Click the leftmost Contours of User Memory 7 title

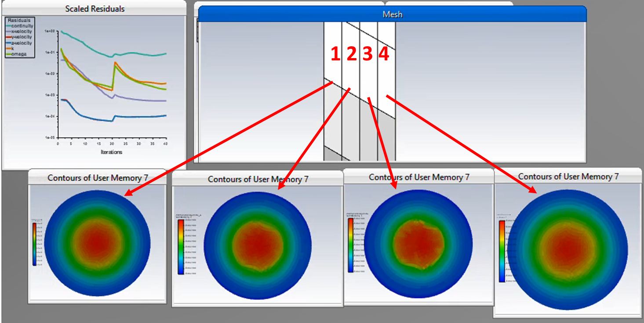[x=98, y=178]
